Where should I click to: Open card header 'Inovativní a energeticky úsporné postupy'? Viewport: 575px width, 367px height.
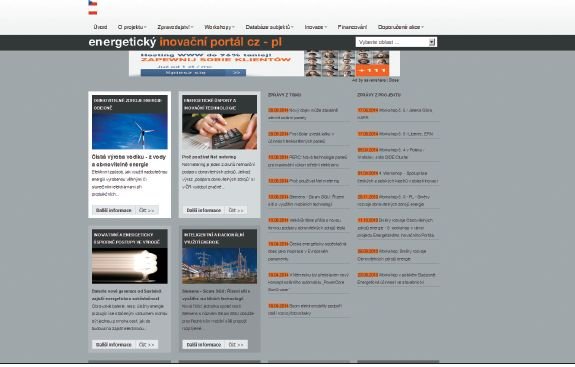130,238
